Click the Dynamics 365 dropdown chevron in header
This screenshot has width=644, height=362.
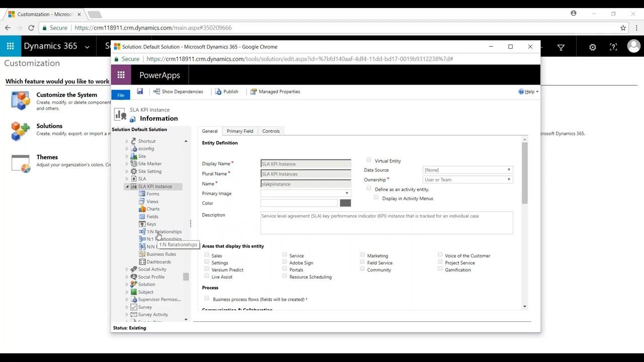tap(87, 47)
